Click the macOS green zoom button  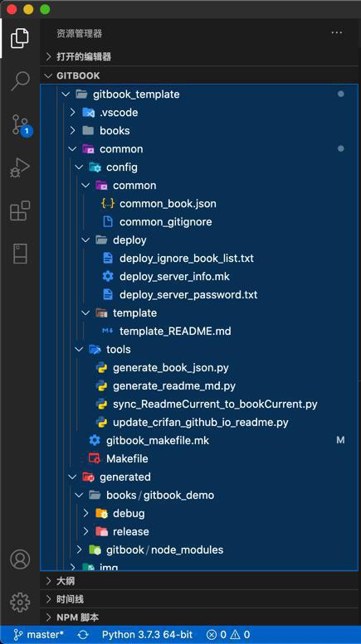(x=45, y=9)
